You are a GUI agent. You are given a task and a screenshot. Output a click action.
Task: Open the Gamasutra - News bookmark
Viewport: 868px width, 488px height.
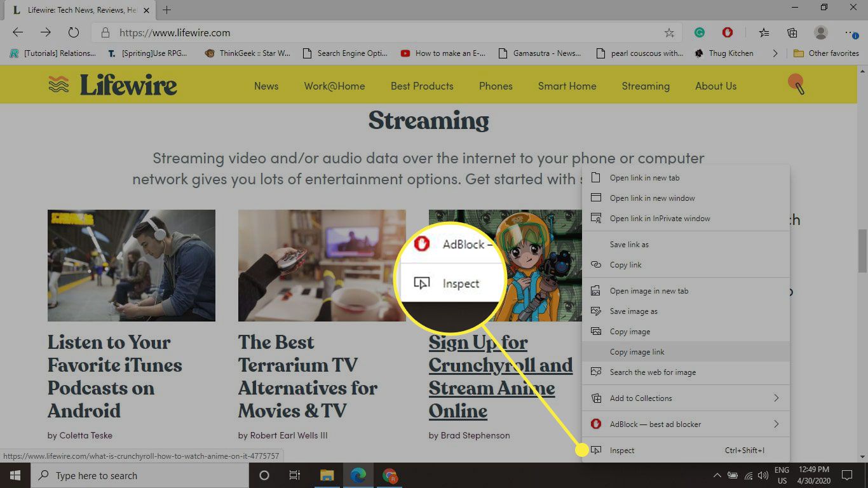pos(540,53)
